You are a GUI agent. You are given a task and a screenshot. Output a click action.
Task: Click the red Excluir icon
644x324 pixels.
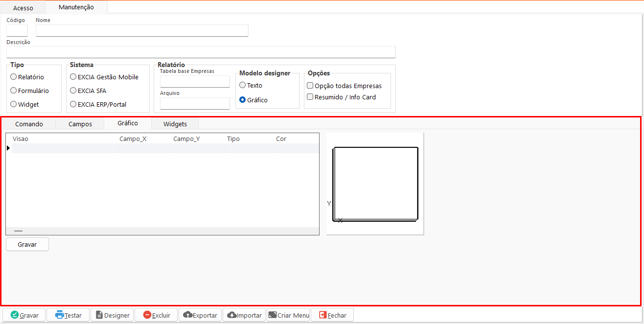click(147, 315)
